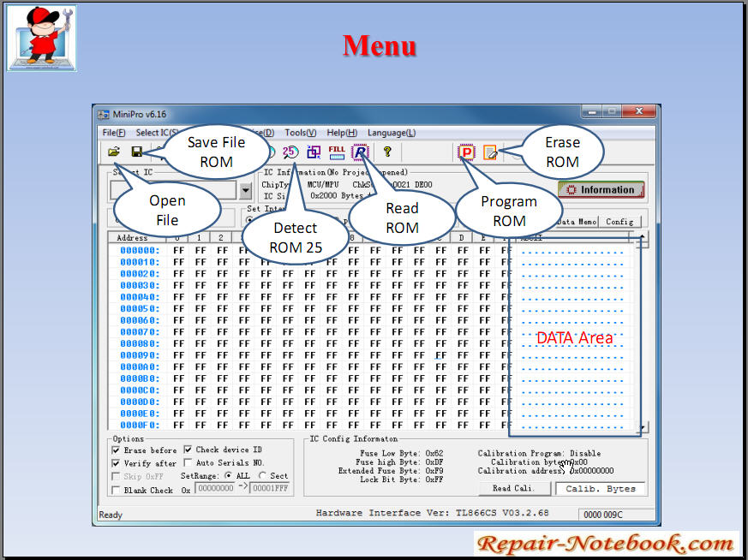Viewport: 748px width, 560px height.
Task: Click address row 000070:
Action: 140,331
